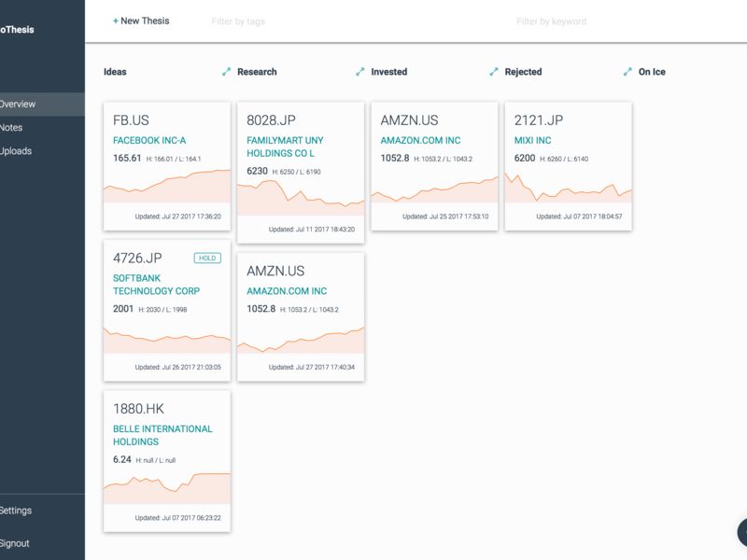Open the SOFTBANK TECHNOLOGY CORP link

(156, 285)
